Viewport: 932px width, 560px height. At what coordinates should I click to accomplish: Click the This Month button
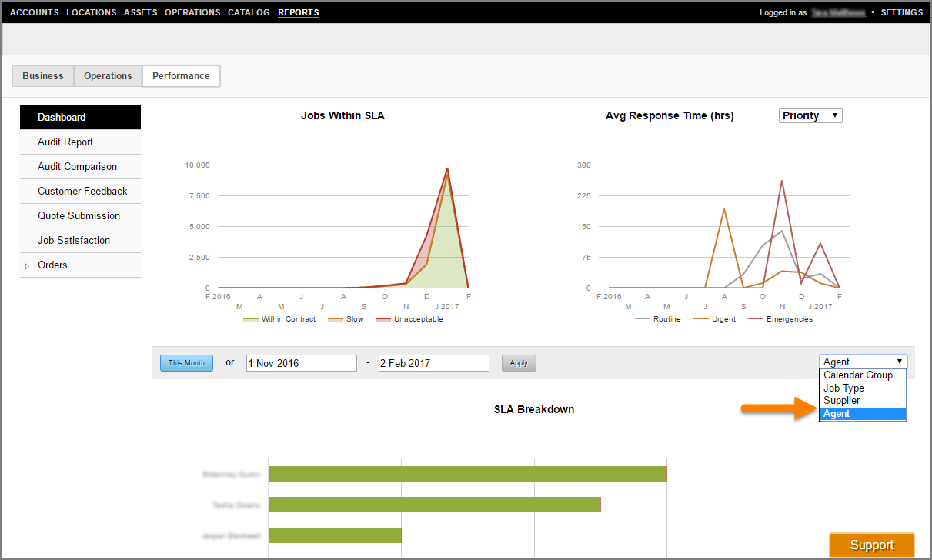[186, 363]
